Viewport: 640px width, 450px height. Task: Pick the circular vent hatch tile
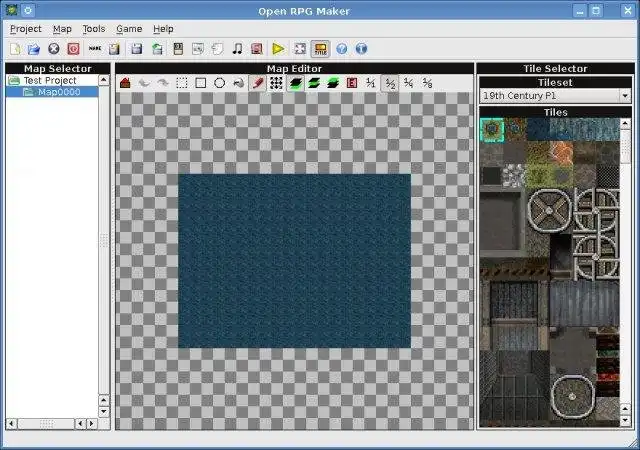[x=551, y=212]
